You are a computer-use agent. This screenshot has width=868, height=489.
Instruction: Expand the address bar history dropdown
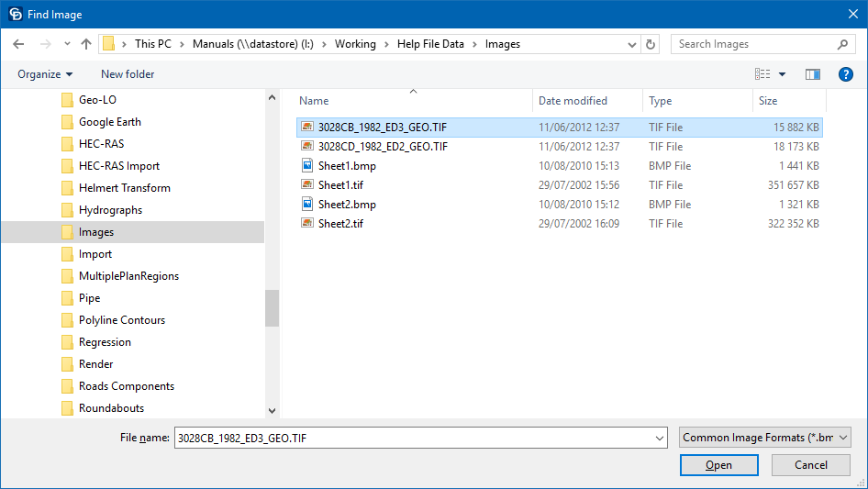tap(631, 44)
